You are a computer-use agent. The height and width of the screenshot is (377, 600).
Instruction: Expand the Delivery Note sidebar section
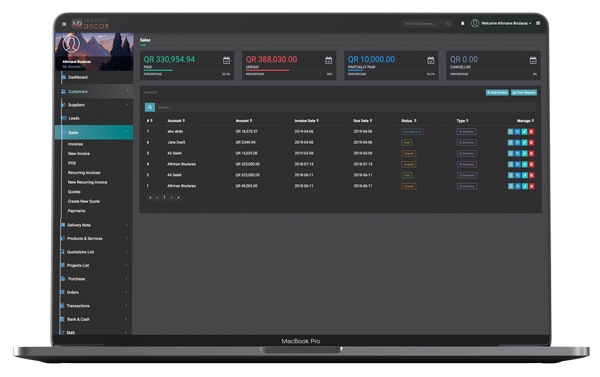pyautogui.click(x=94, y=225)
